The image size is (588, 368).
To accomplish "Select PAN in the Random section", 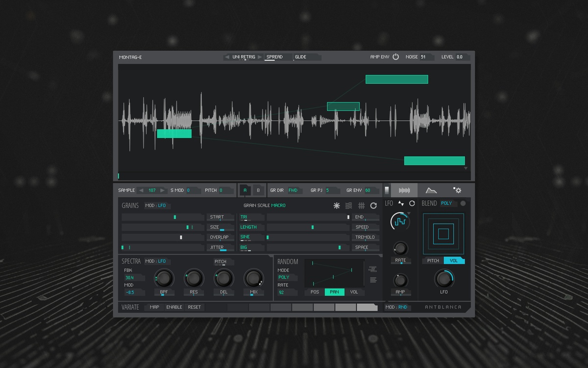I will (334, 292).
